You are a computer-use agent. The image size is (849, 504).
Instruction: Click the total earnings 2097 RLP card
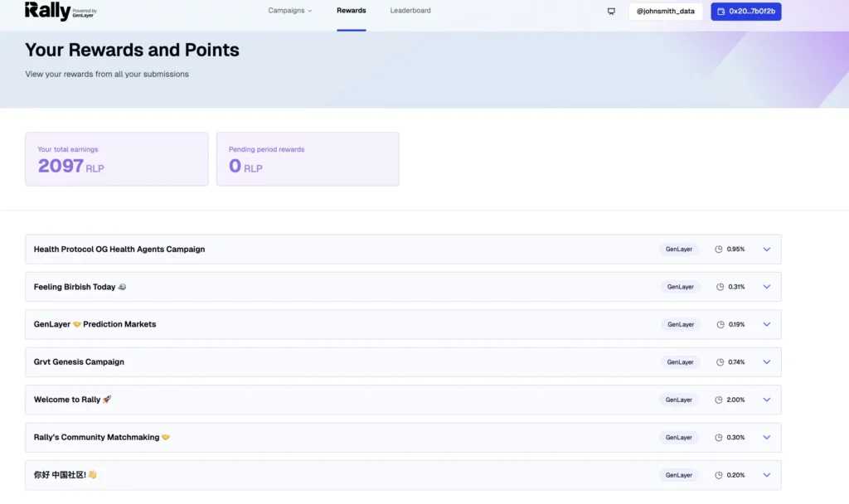point(116,159)
